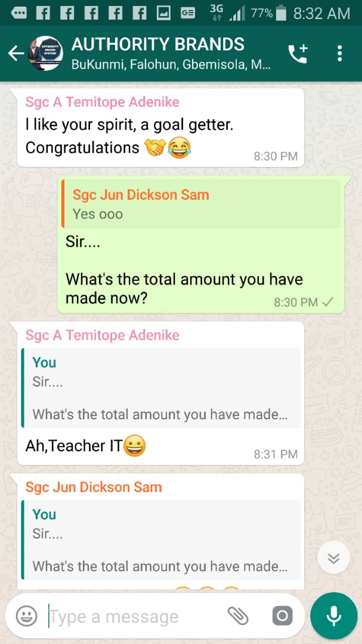The height and width of the screenshot is (644, 362).
Task: Tap the microphone voice message button
Action: point(333,615)
